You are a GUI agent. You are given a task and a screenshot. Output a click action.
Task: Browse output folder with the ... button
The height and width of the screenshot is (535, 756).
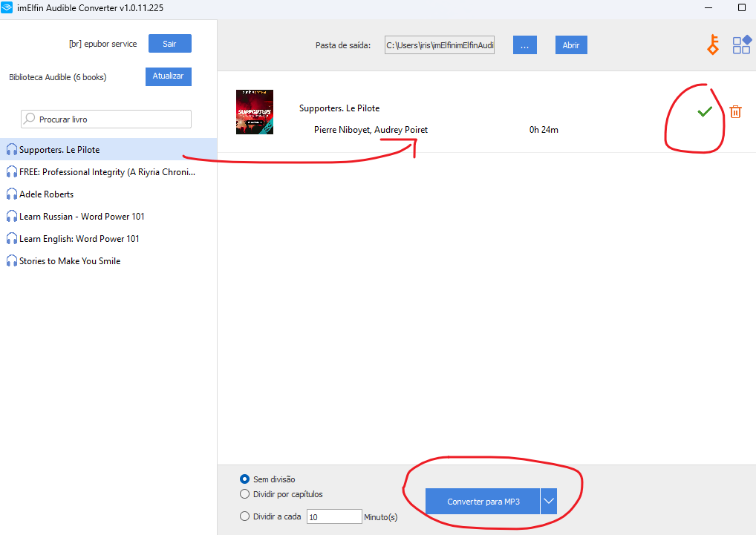coord(524,45)
